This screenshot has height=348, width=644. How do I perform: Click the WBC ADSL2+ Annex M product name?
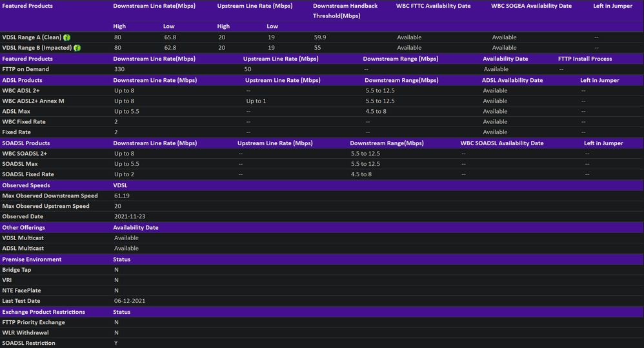[x=33, y=101]
